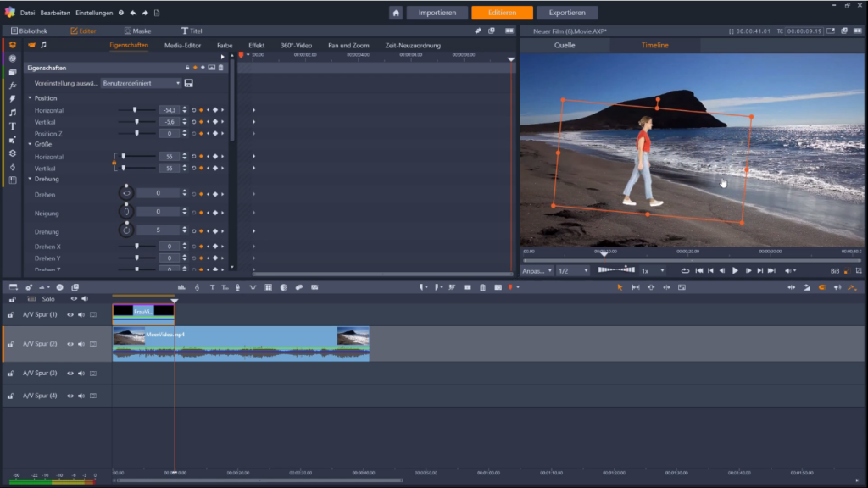This screenshot has height=488, width=868.
Task: Click the Solo track option
Action: (48, 299)
